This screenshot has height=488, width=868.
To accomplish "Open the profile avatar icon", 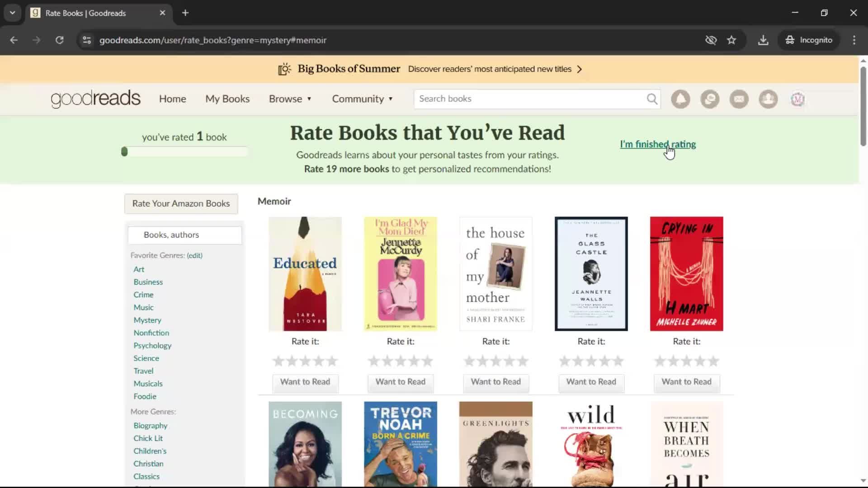I will pyautogui.click(x=797, y=99).
